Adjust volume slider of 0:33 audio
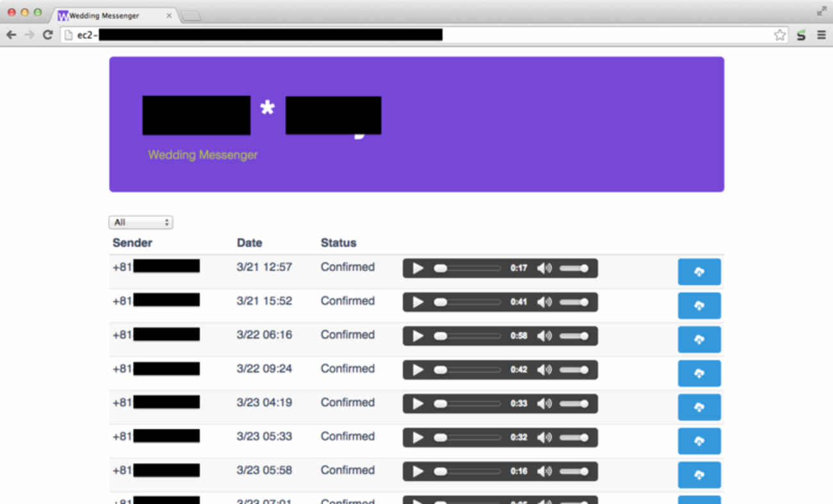The image size is (833, 504). pyautogui.click(x=573, y=404)
